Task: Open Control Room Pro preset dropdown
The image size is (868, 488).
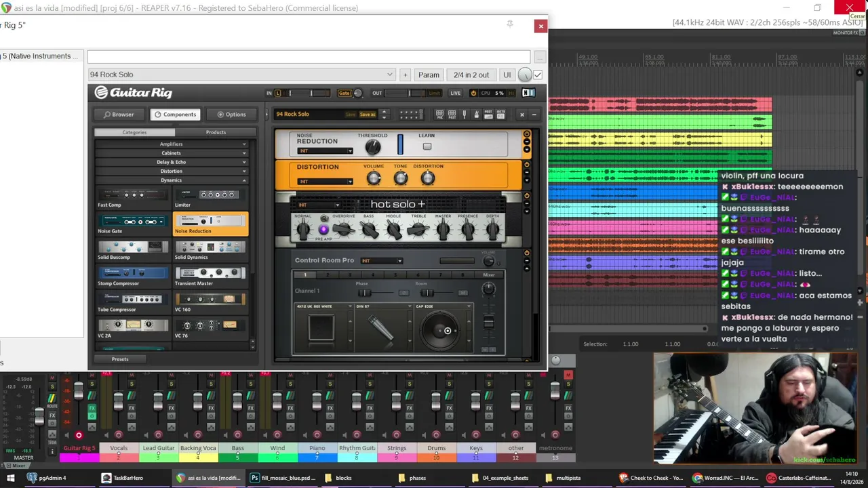Action: click(382, 261)
